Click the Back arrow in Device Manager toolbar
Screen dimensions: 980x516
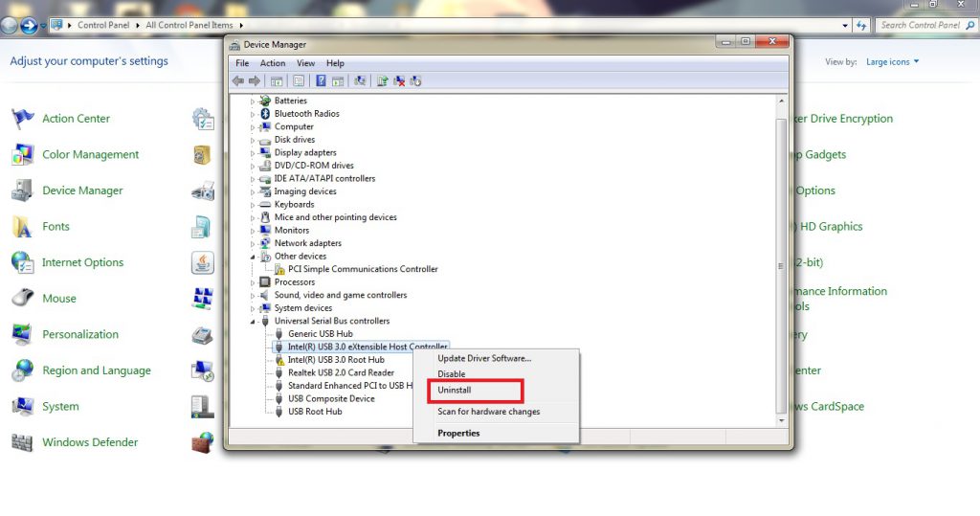pos(238,81)
